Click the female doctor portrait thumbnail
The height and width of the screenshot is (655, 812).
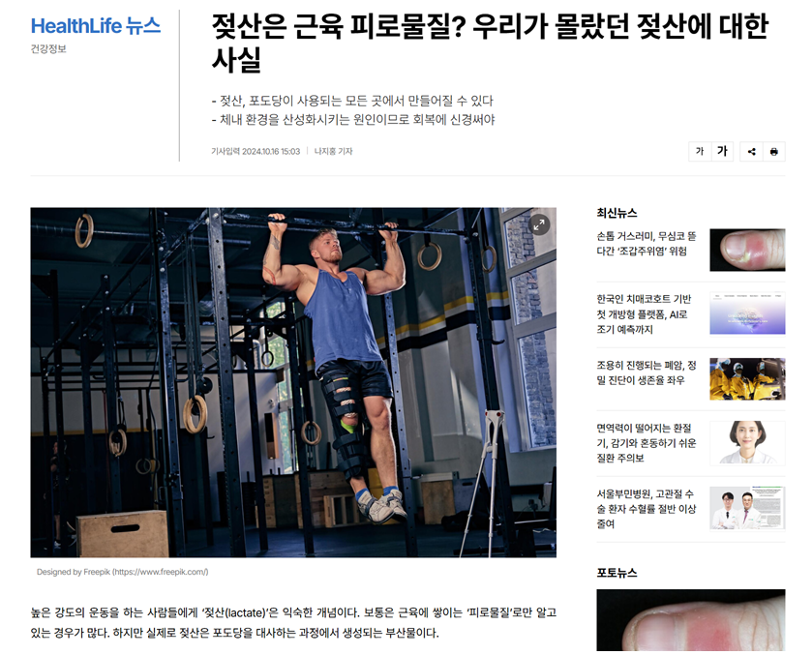pos(747,443)
